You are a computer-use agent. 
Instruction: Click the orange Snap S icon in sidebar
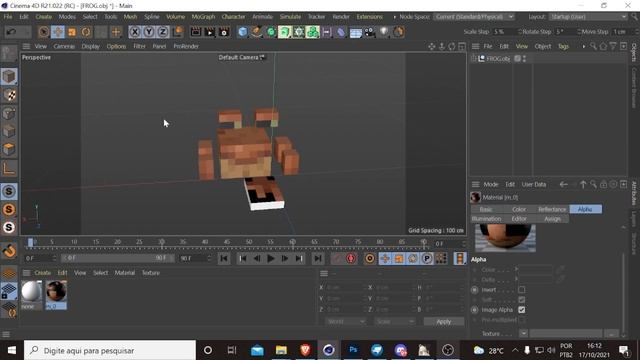click(9, 209)
